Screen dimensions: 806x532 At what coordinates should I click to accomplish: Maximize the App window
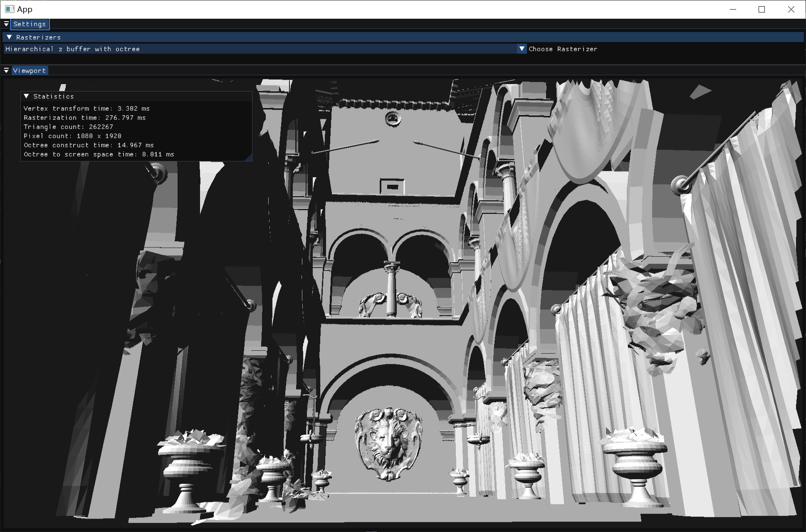coord(761,9)
